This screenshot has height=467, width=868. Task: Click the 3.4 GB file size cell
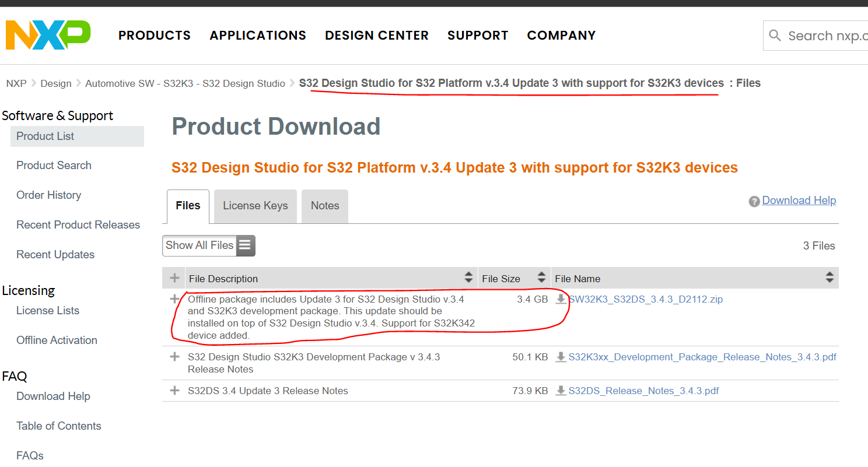532,299
